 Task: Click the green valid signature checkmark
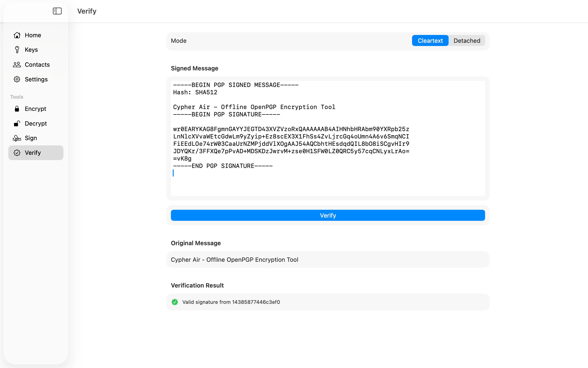click(175, 302)
